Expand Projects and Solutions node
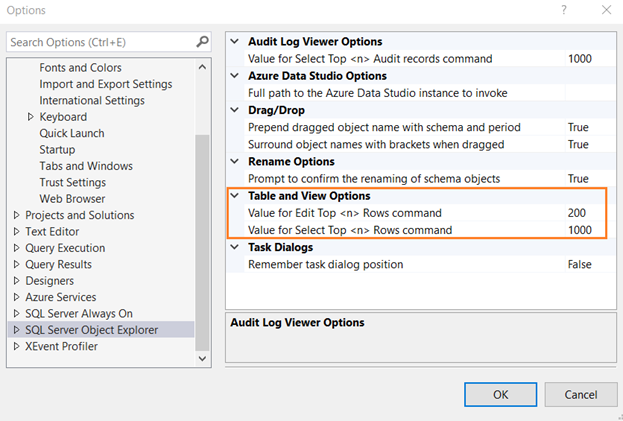 pyautogui.click(x=16, y=215)
